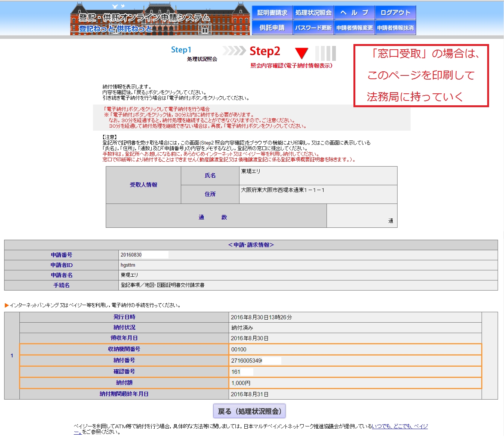Click the 受取人情報 header cell
The width and height of the screenshot is (504, 444).
coord(143,185)
